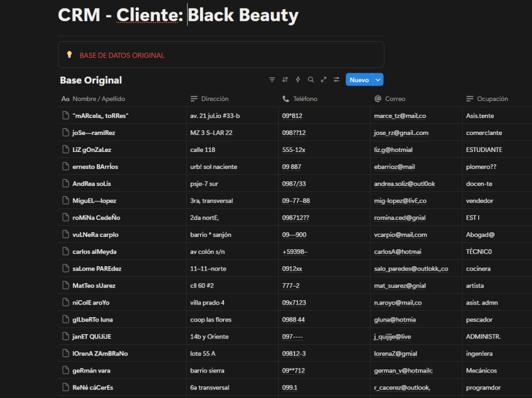This screenshot has width=532, height=398.
Task: Click the page icon for janET QUiJiJE row
Action: pyautogui.click(x=66, y=336)
